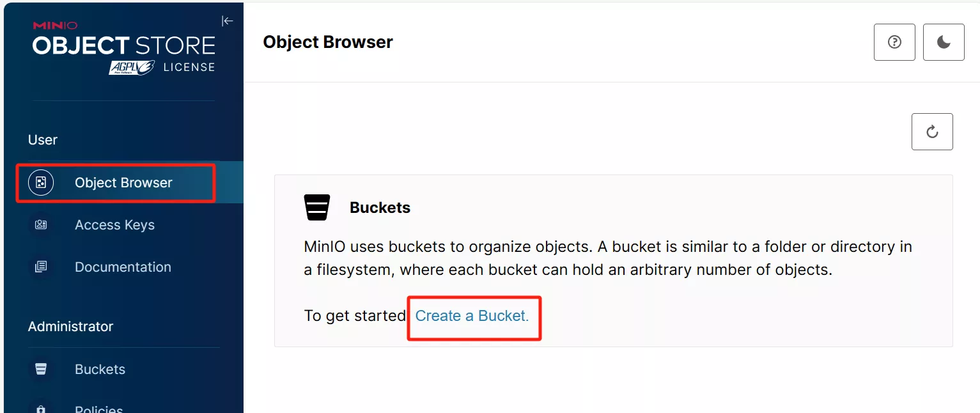Click the Policies icon in the sidebar
This screenshot has height=413, width=980.
tap(41, 409)
